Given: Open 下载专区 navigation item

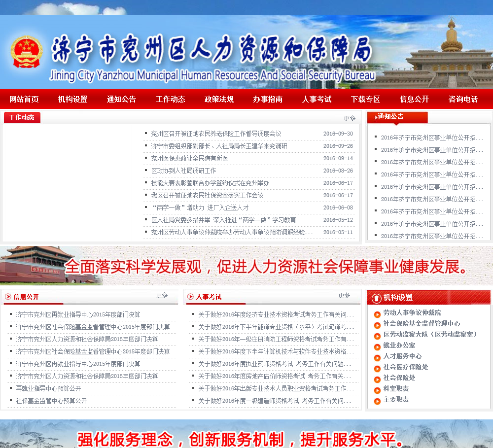Looking at the screenshot, I should [x=366, y=100].
